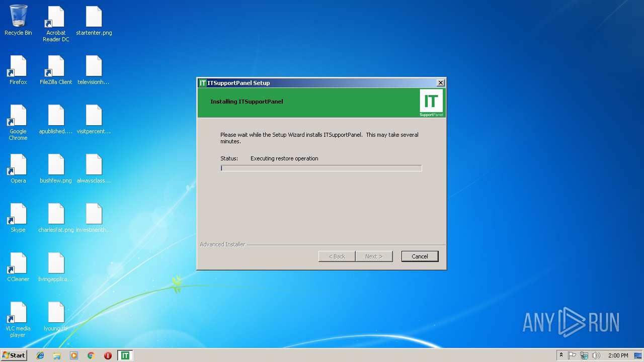Click the Show desktop button
Viewport: 644px width, 362px height.
pyautogui.click(x=639, y=355)
